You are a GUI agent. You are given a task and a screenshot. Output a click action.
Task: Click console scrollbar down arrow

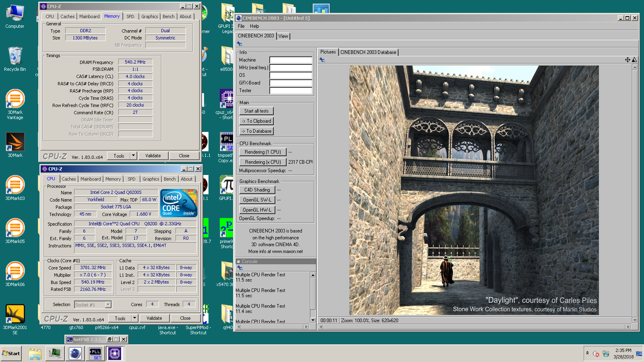coord(313,320)
